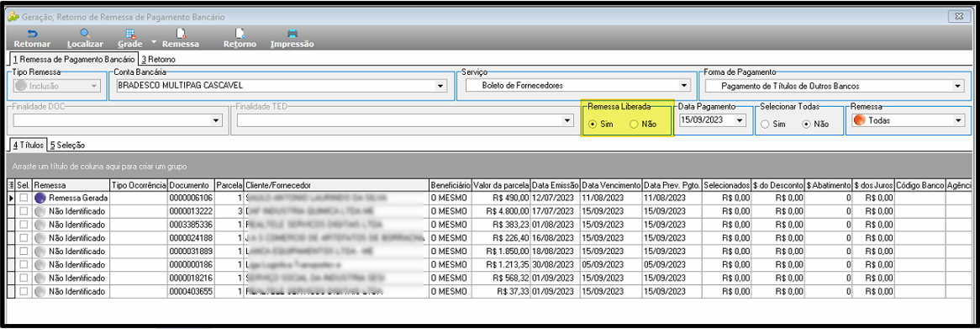The image size is (980, 329).
Task: Open the Data Pagamento date picker
Action: pyautogui.click(x=740, y=120)
